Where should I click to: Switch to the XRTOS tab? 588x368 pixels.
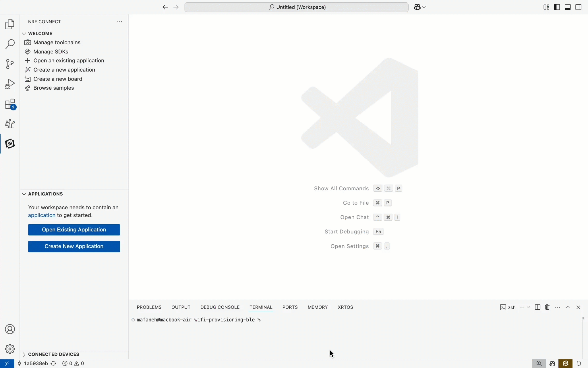tap(345, 307)
